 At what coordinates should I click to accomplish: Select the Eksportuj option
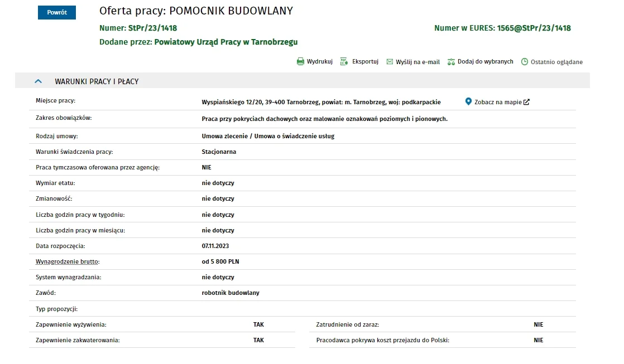365,61
